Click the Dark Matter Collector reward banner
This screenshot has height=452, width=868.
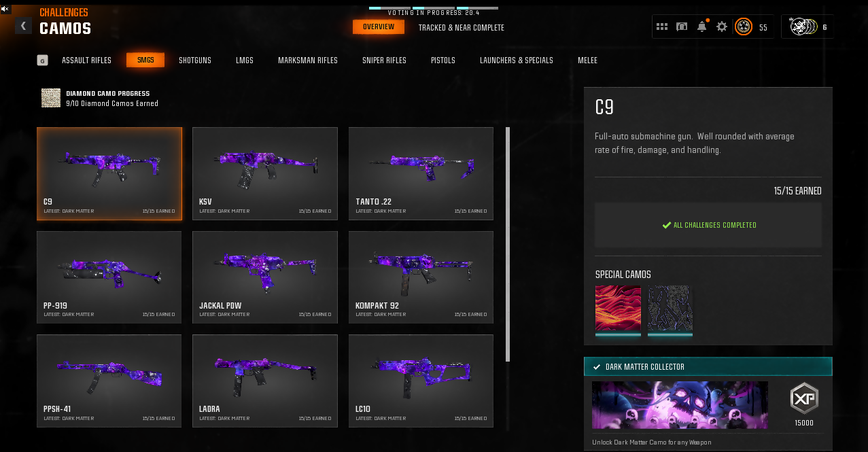680,405
